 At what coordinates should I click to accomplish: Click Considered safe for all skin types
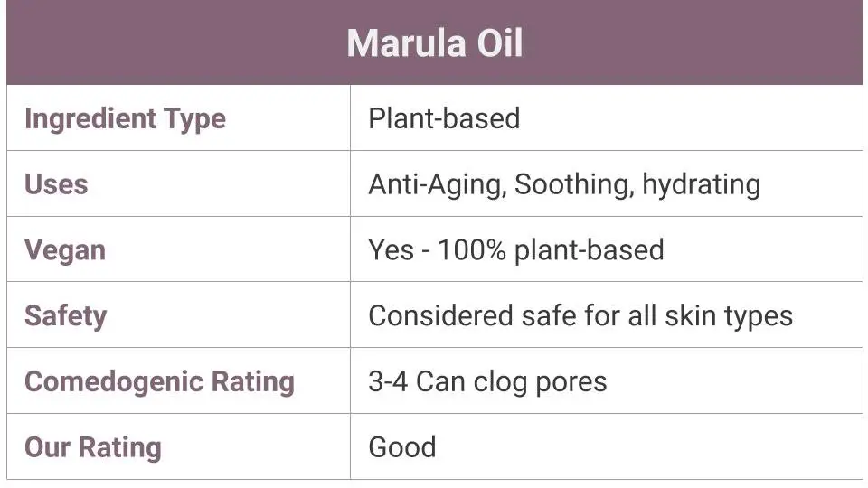pyautogui.click(x=580, y=316)
